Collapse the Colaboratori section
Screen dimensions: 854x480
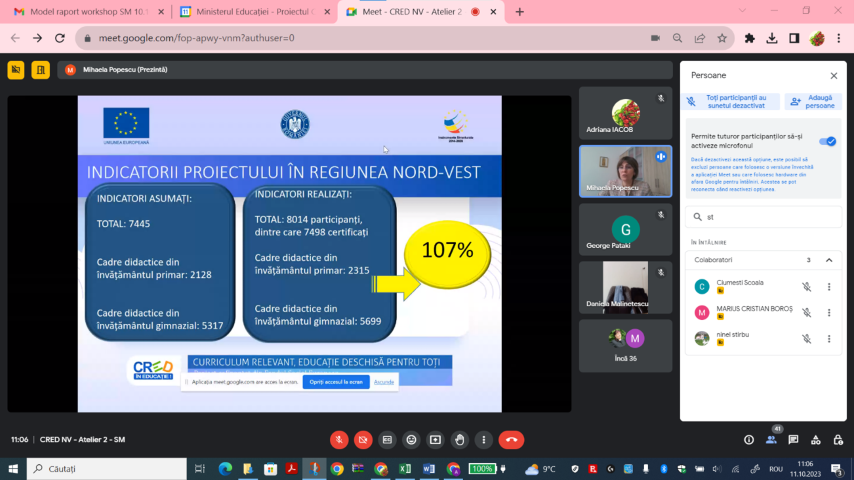point(829,260)
